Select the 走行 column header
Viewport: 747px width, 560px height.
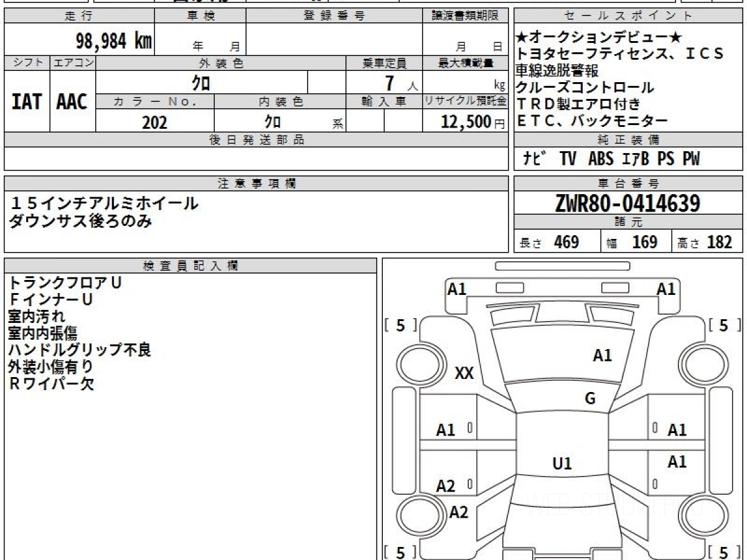79,16
